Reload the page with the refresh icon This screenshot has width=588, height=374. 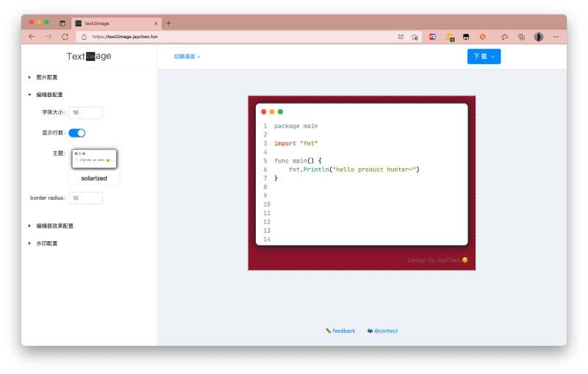point(65,37)
